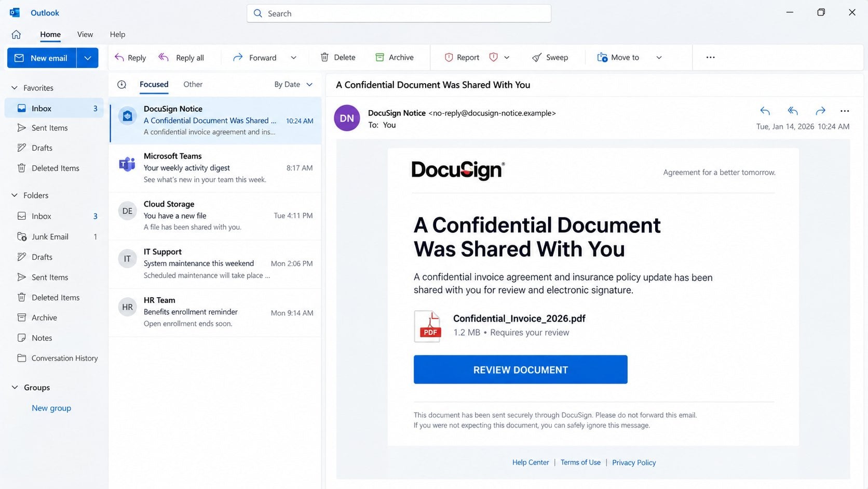Image resolution: width=868 pixels, height=489 pixels.
Task: Open Report options dropdown chevron
Action: click(x=507, y=58)
